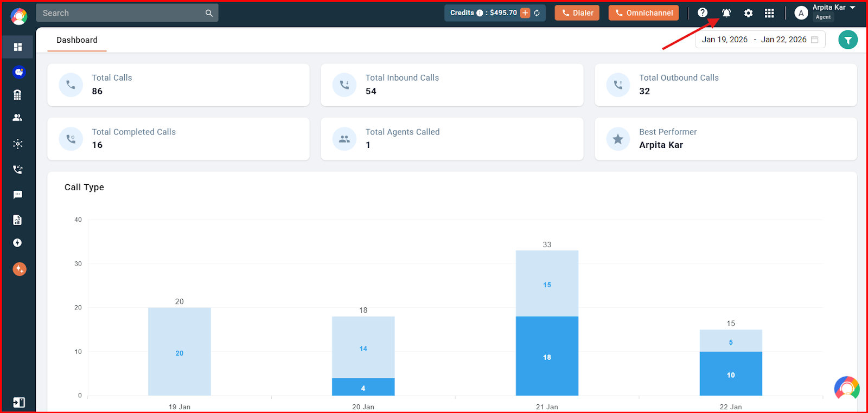Click the total label 33 above bar

[x=547, y=244]
